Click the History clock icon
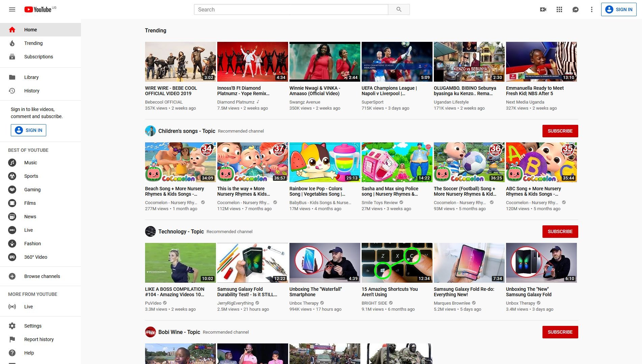This screenshot has height=364, width=642. coord(12,91)
